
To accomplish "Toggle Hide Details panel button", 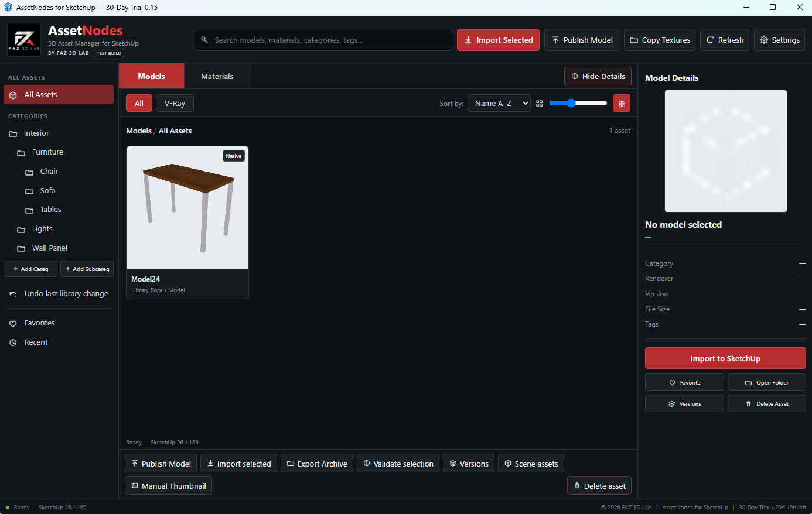I will (x=598, y=76).
